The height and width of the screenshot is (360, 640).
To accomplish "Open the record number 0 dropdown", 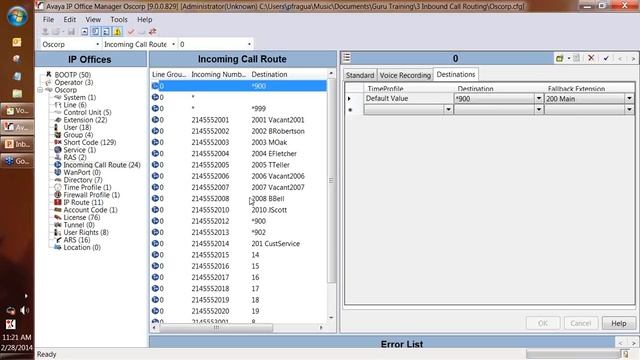I will (x=249, y=44).
